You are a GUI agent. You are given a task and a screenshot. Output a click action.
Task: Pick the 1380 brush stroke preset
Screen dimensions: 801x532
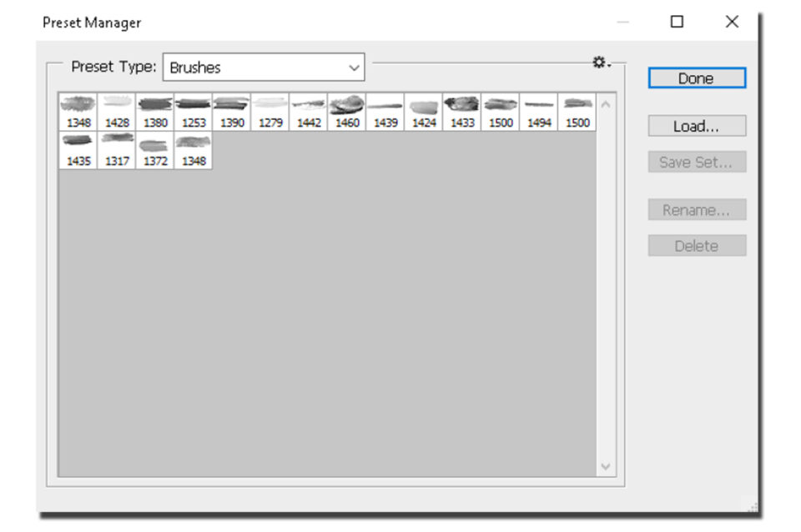pyautogui.click(x=155, y=113)
